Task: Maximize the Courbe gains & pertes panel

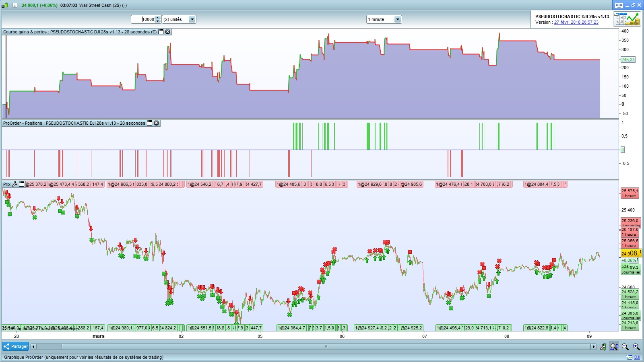Action: coord(161,32)
